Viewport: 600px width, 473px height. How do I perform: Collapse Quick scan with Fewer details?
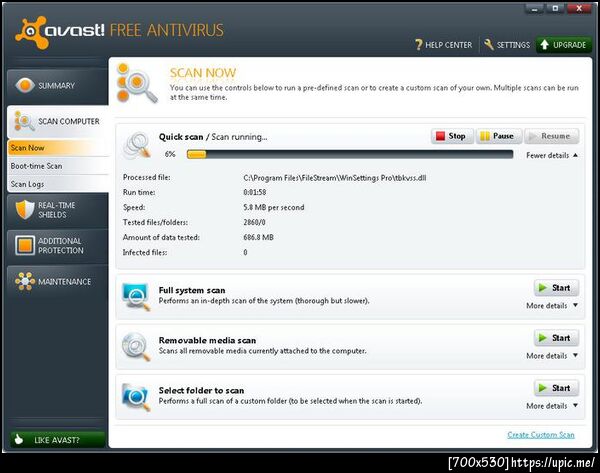pos(552,155)
